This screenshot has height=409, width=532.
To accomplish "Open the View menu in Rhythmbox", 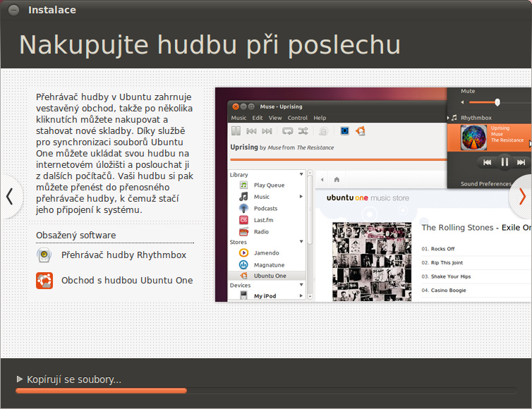I will click(x=275, y=118).
